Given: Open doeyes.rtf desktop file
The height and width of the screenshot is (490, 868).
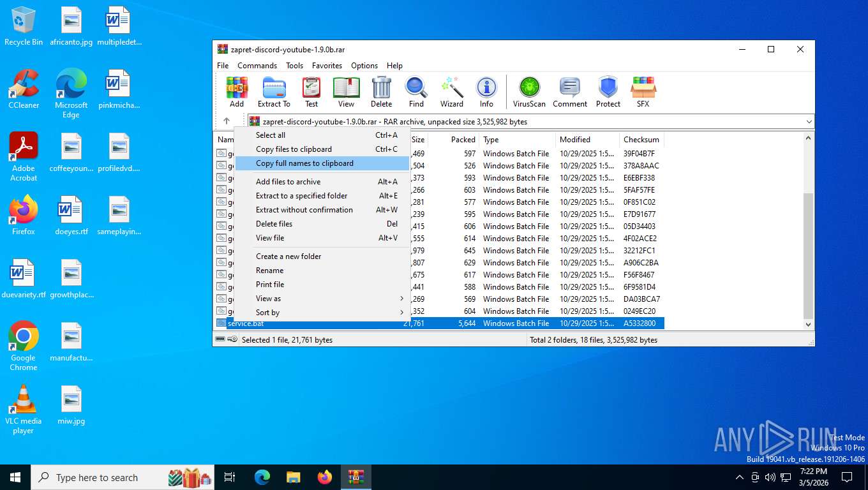Looking at the screenshot, I should [71, 216].
